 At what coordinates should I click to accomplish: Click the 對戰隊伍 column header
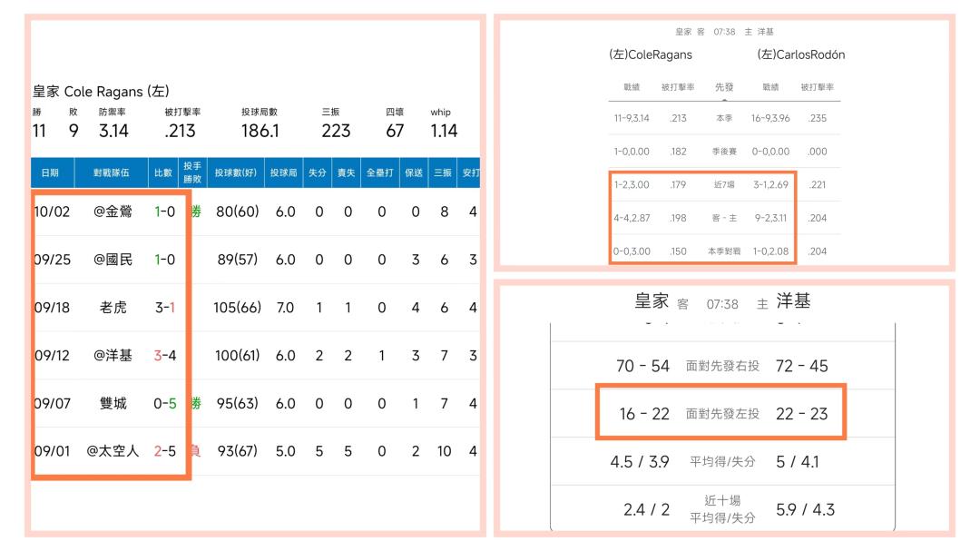pos(112,172)
